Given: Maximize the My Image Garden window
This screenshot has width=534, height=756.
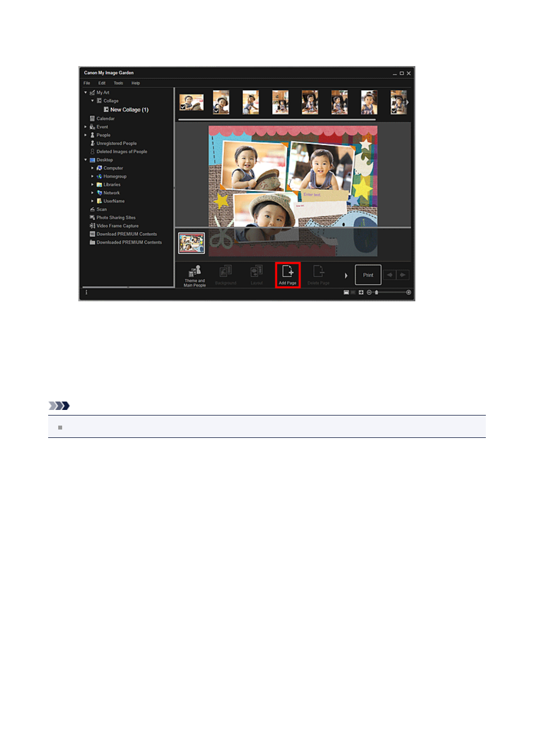Looking at the screenshot, I should [402, 73].
